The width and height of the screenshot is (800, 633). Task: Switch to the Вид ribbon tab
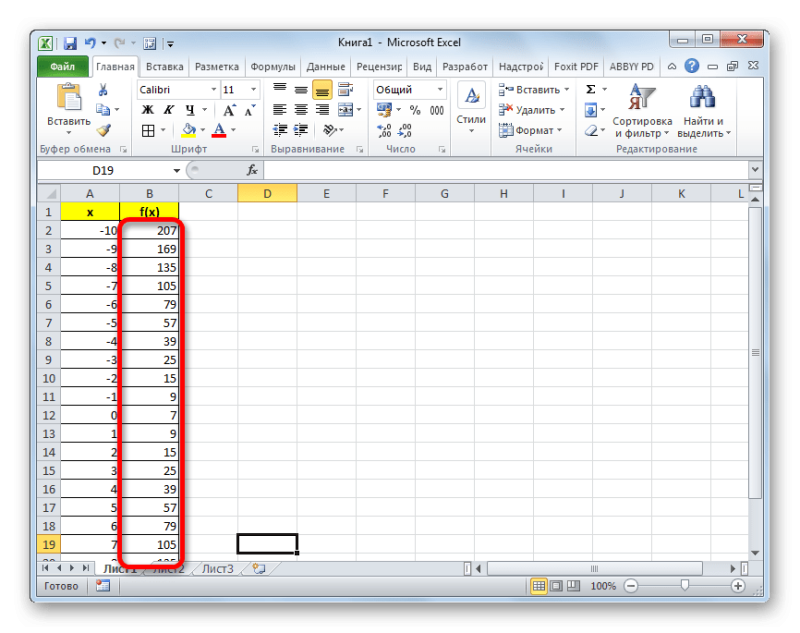point(422,67)
